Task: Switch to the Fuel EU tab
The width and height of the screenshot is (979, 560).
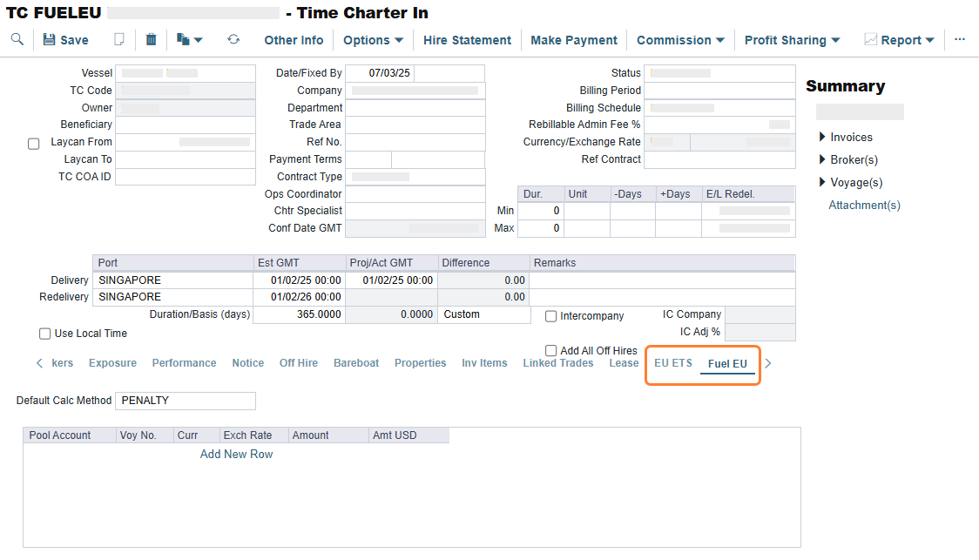Action: [x=727, y=364]
